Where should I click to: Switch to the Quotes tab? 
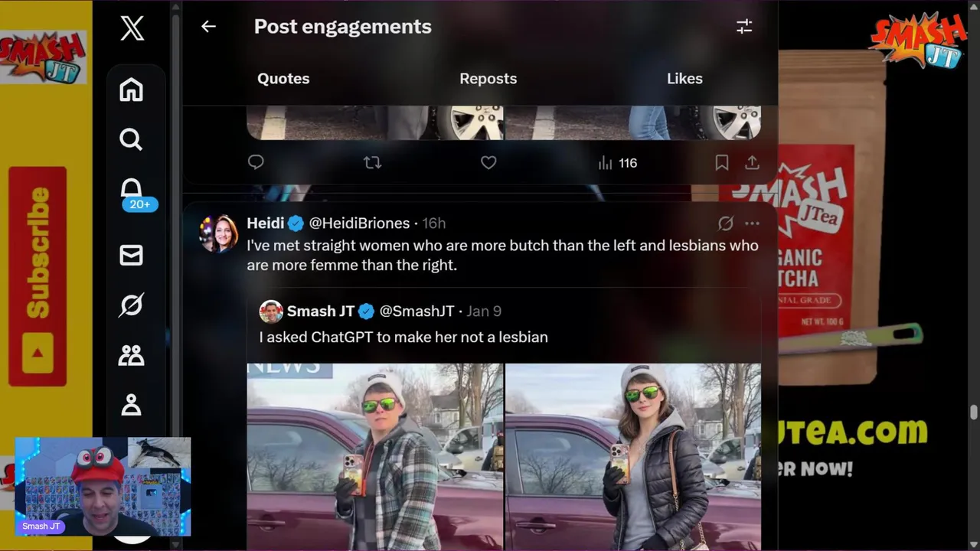[283, 79]
